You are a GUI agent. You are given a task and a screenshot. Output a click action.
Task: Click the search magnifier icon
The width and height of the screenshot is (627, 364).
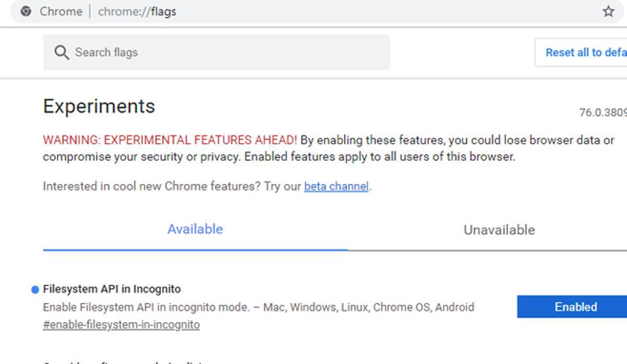point(62,52)
